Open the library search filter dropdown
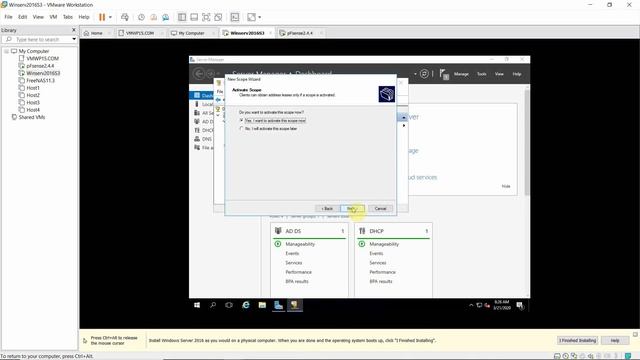640x360 pixels. coord(74,39)
